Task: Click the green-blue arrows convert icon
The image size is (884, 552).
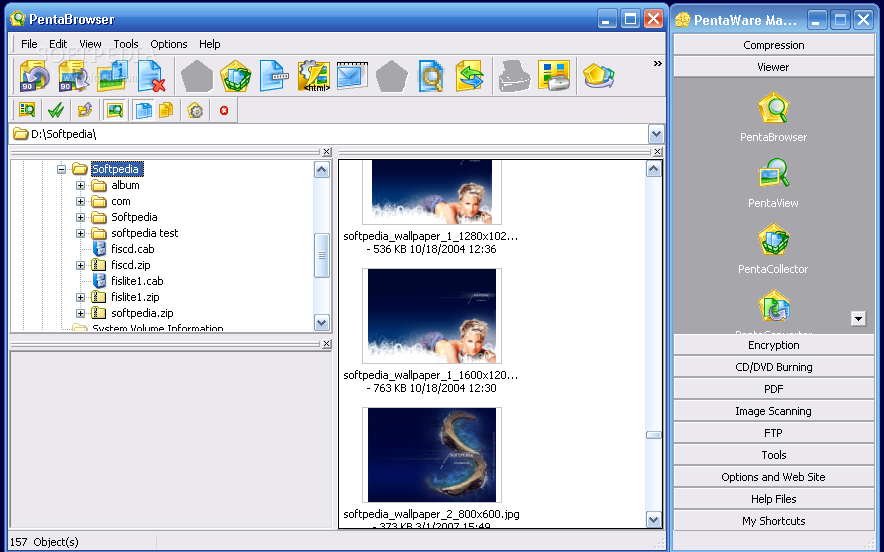Action: [x=470, y=76]
